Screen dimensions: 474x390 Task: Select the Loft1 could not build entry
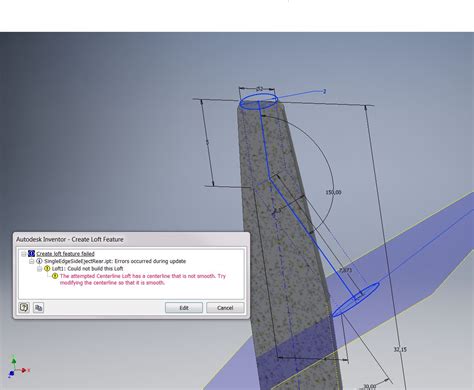coord(87,268)
